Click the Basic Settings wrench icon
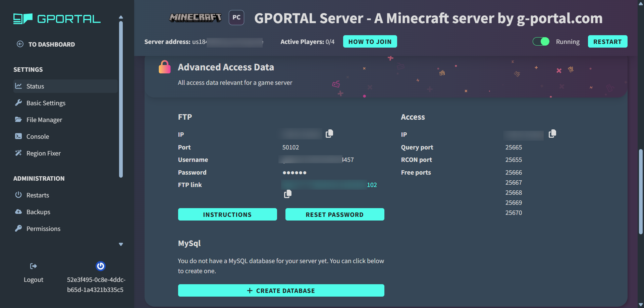This screenshot has width=644, height=308. (18, 103)
